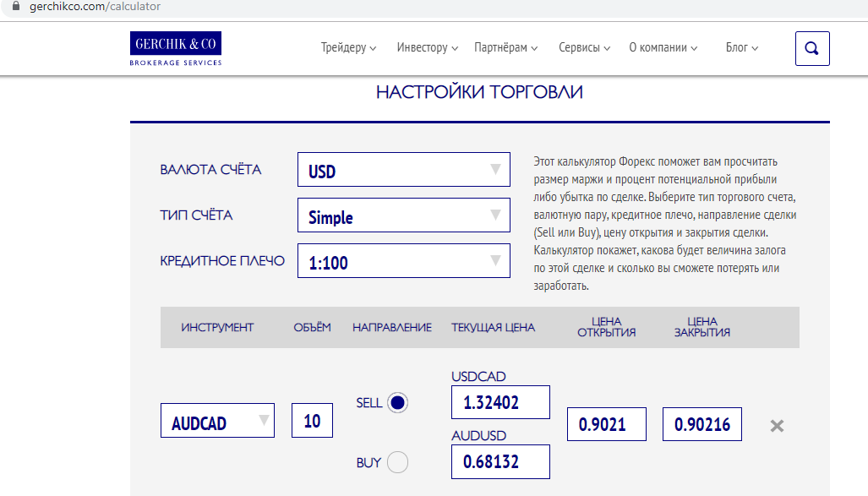Click the padlock icon in address bar
This screenshot has height=496, width=868.
[14, 7]
